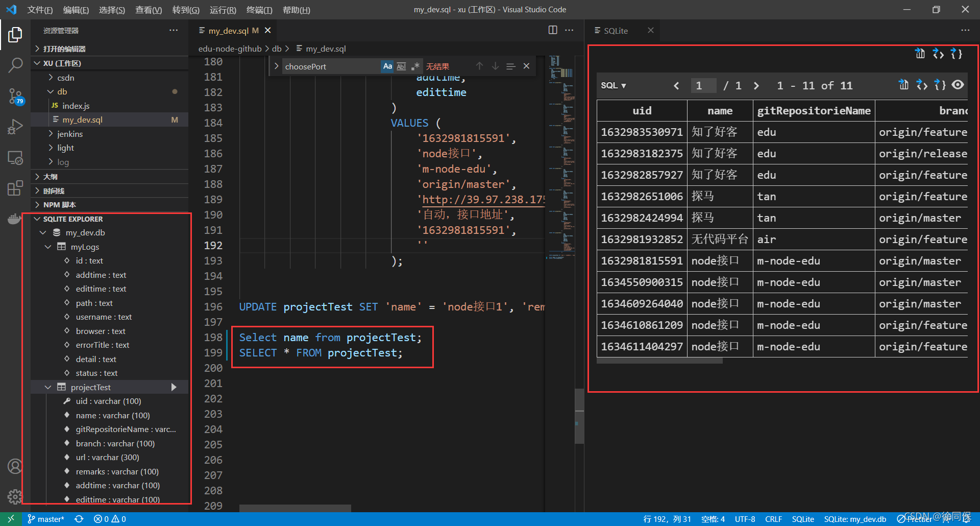Toggle Use Regular Expression in find widget
The image size is (980, 526).
415,66
